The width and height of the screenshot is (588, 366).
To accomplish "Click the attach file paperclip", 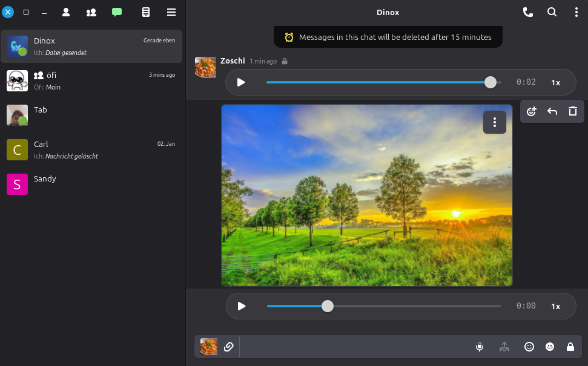I will click(x=229, y=347).
